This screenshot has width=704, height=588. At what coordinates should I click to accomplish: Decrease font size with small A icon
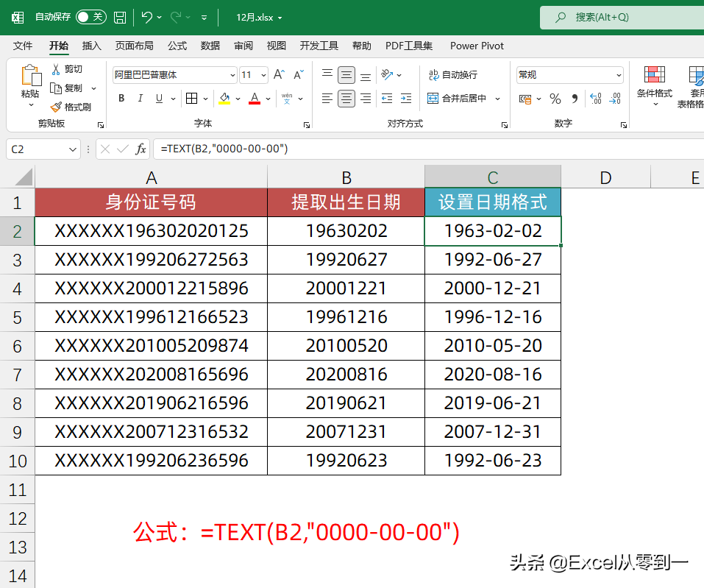[x=299, y=74]
